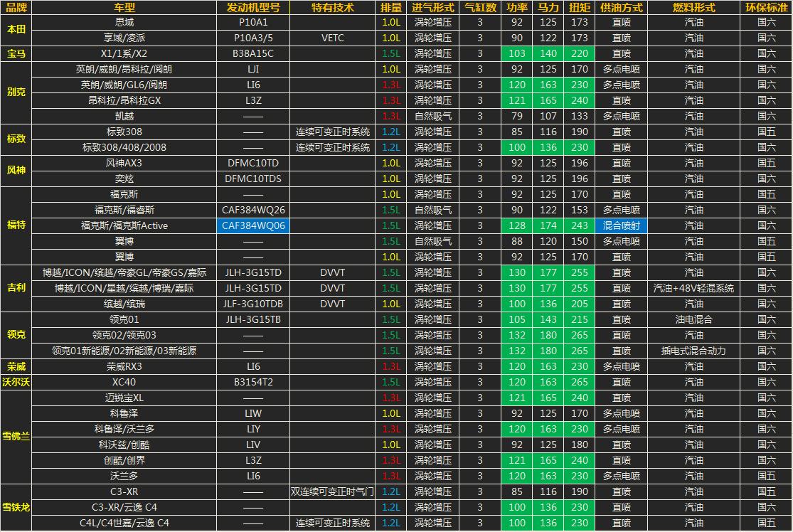Viewport: 793px width, 532px height.
Task: Select the 迈锐宝XL model cell
Action: click(x=124, y=398)
